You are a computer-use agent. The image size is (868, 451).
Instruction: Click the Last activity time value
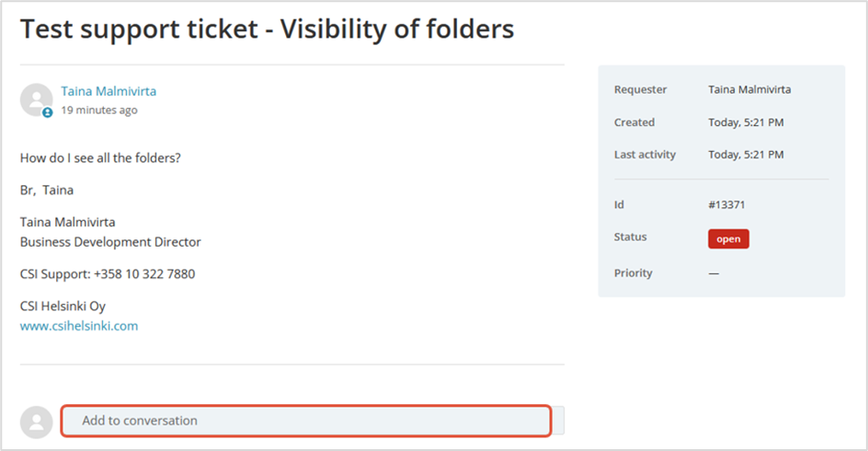(746, 155)
